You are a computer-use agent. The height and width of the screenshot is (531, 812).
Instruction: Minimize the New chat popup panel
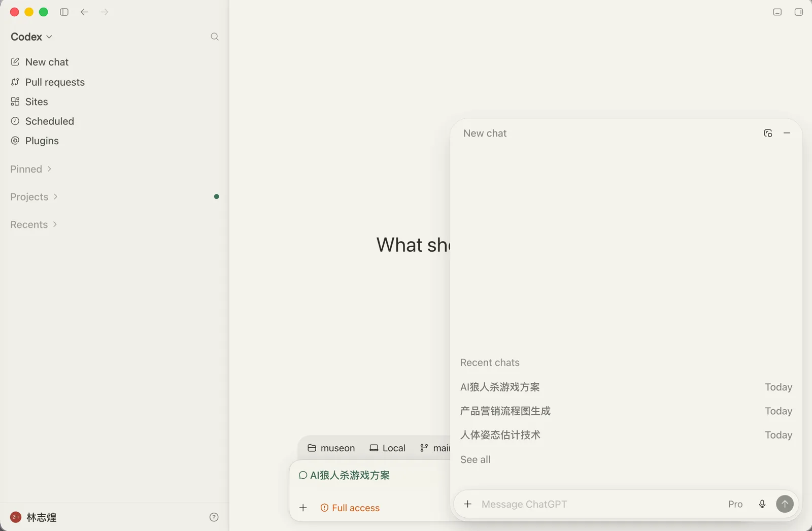tap(787, 133)
